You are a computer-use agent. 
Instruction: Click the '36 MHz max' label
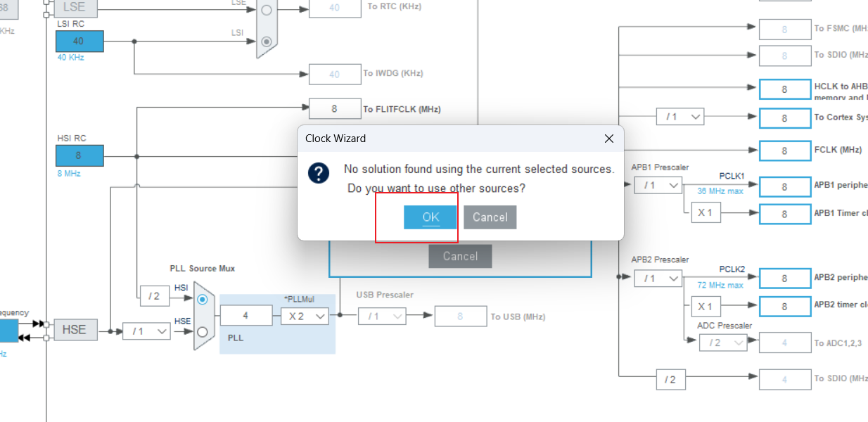(x=720, y=191)
